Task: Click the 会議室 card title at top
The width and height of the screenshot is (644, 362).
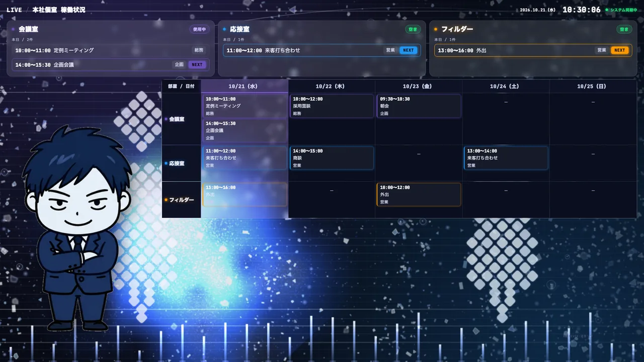Action: pos(28,29)
